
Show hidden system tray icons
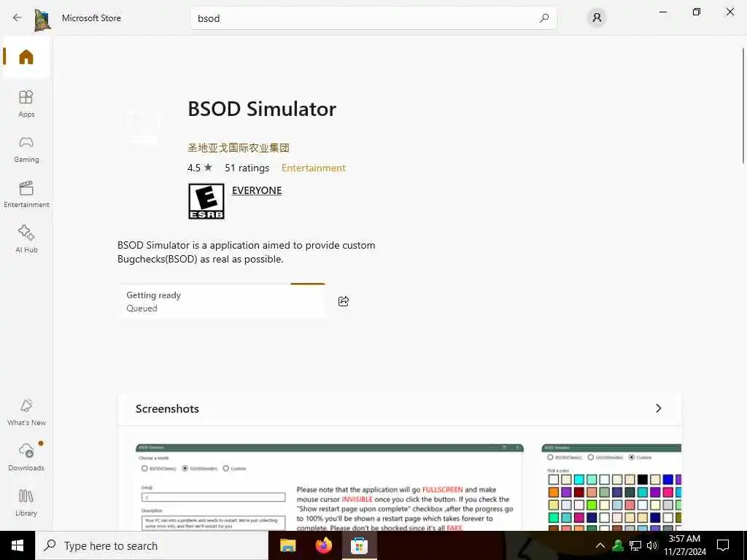coord(600,545)
